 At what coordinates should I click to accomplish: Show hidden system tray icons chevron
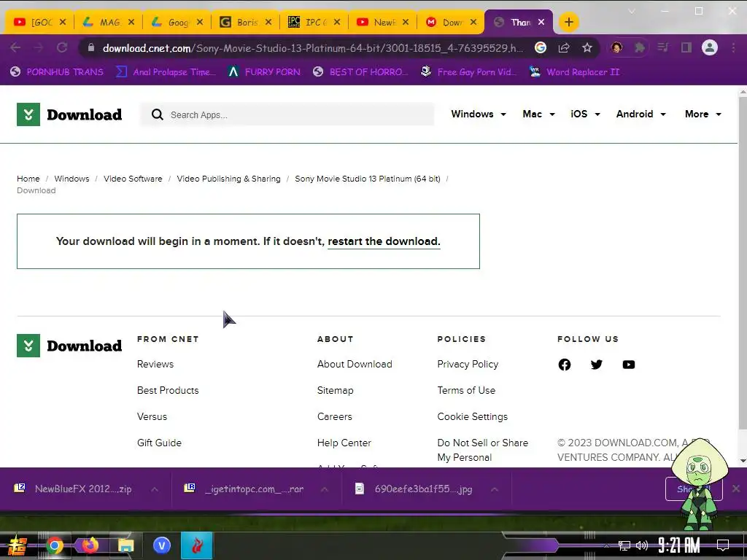(606, 545)
